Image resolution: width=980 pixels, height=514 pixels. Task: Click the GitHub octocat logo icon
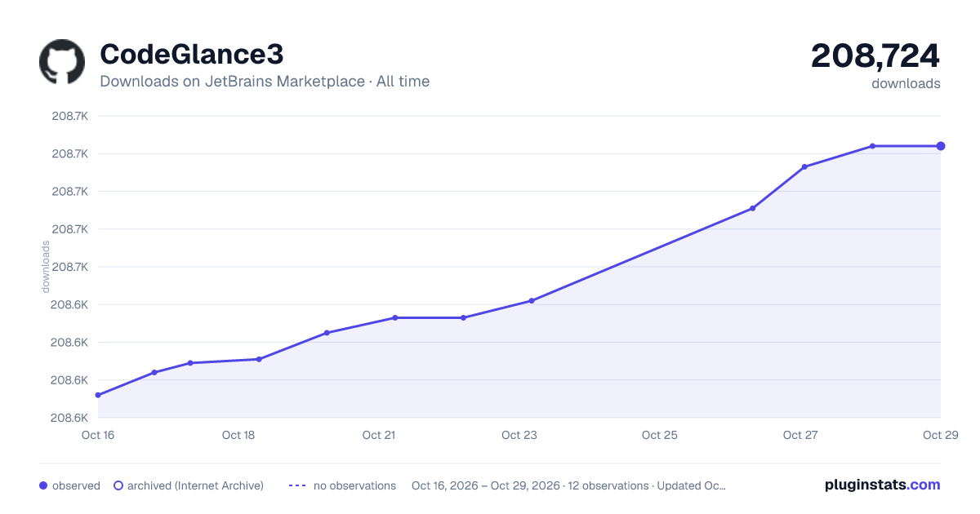click(62, 62)
